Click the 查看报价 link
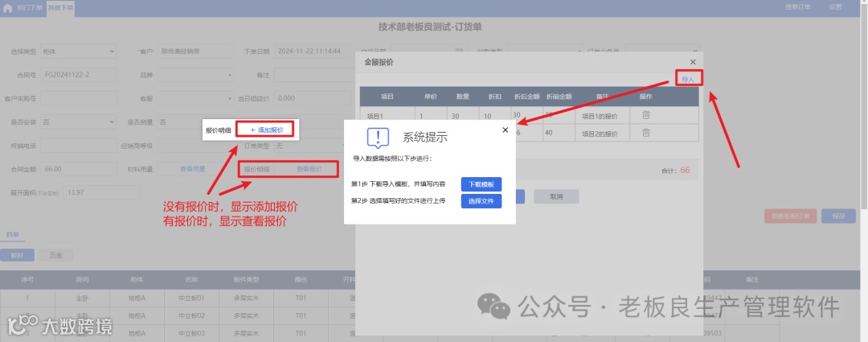Image resolution: width=868 pixels, height=342 pixels. 309,169
